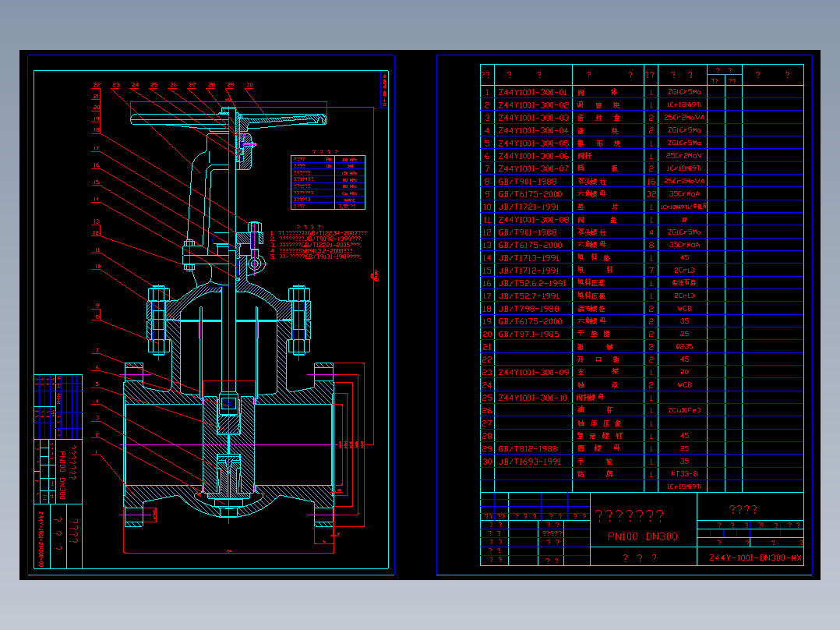The image size is (840, 630).
Task: Click rotated PN100 DN300 in valve sheet title block
Action: [62, 475]
